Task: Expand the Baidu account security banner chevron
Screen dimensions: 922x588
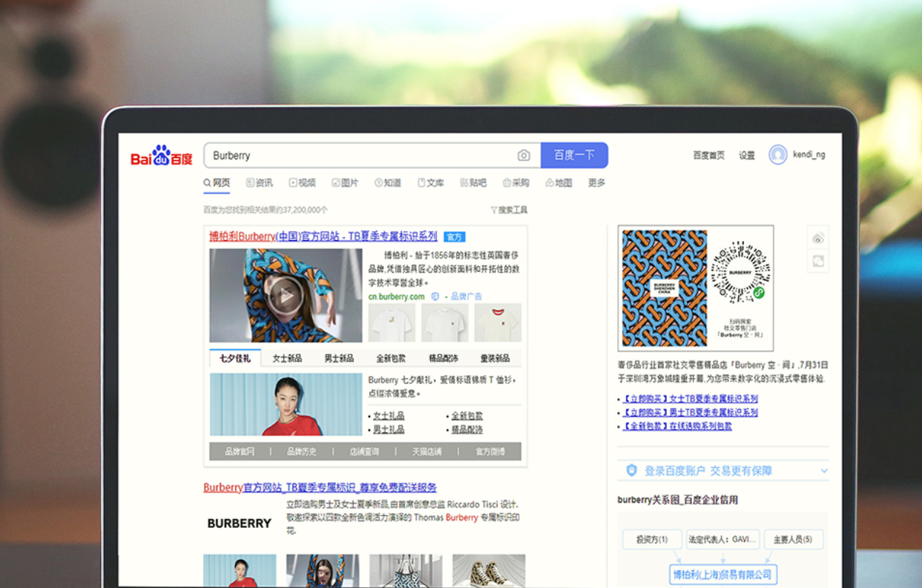Action: click(823, 470)
